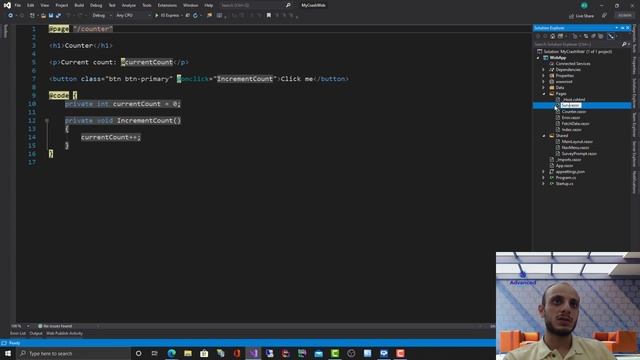This screenshot has width=640, height=360.
Task: Click the Visual Studio logo icon
Action: tap(7, 5)
